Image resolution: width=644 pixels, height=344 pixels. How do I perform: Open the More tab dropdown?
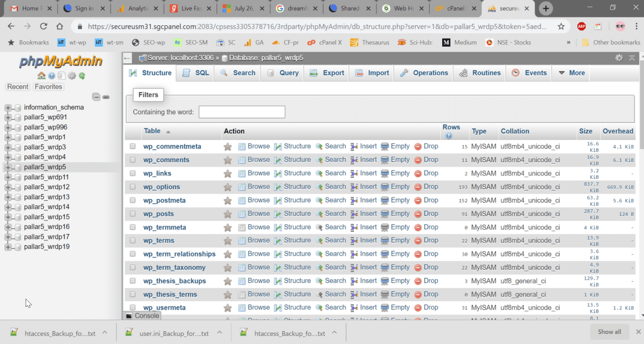(x=571, y=72)
